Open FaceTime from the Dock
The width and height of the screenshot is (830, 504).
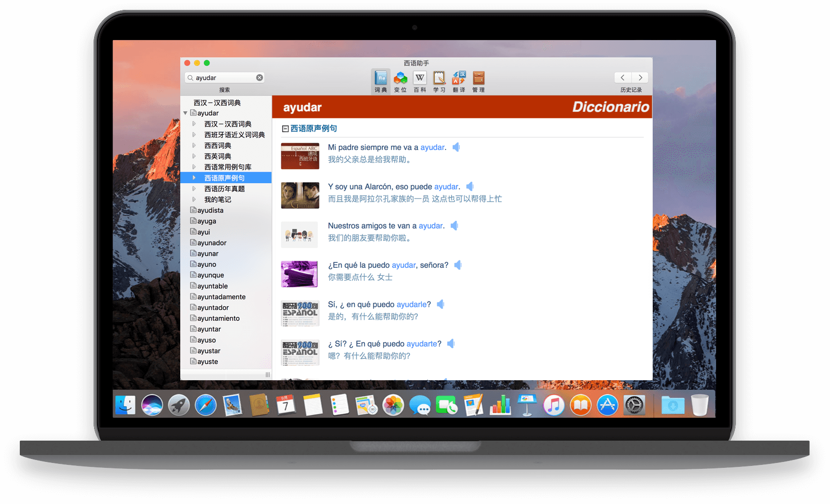(x=447, y=405)
